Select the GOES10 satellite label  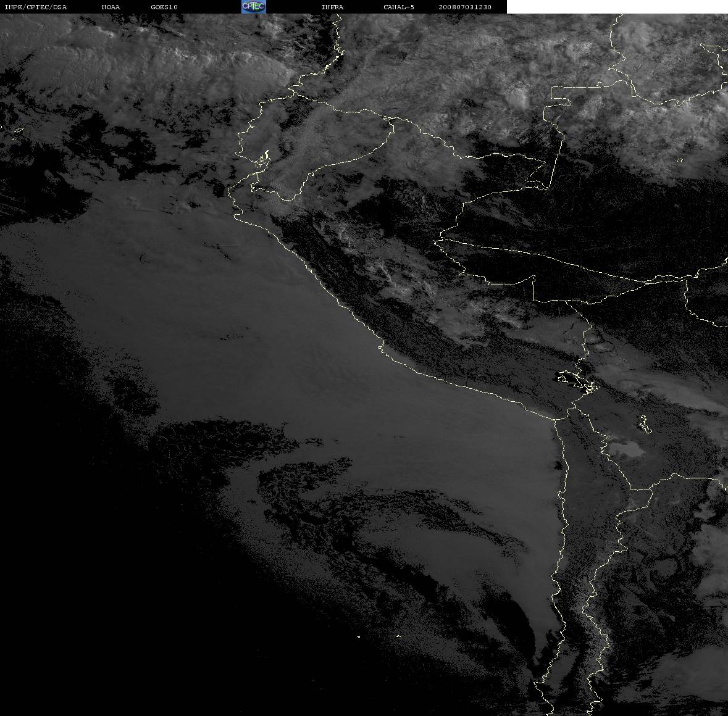tap(164, 7)
